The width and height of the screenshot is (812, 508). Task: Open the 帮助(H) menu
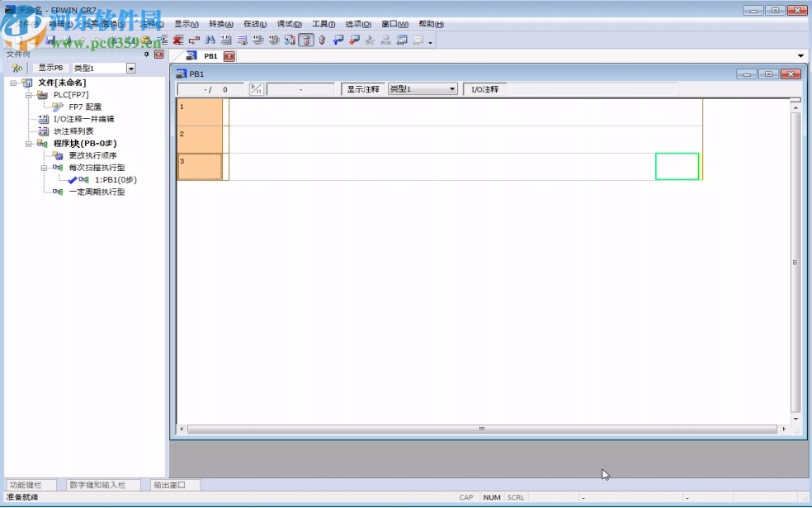point(431,24)
